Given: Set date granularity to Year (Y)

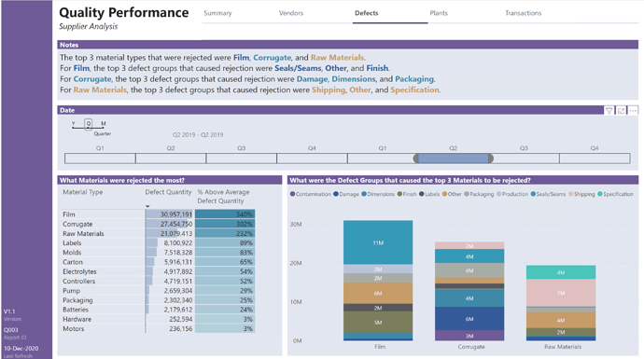Looking at the screenshot, I should click(74, 123).
